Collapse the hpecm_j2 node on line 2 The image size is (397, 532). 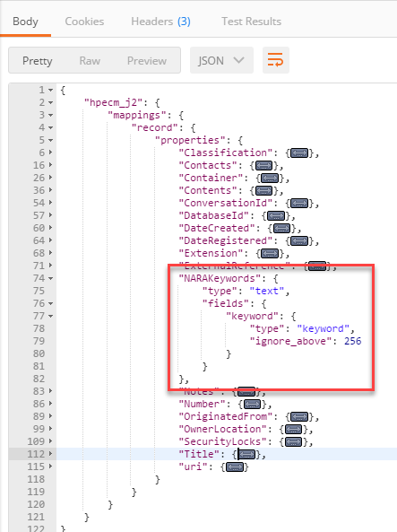point(50,102)
